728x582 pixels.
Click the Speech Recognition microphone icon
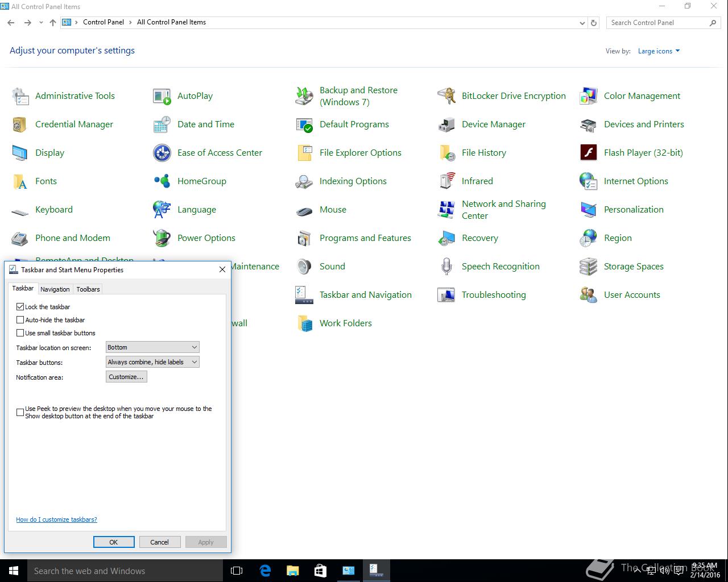[x=446, y=267]
